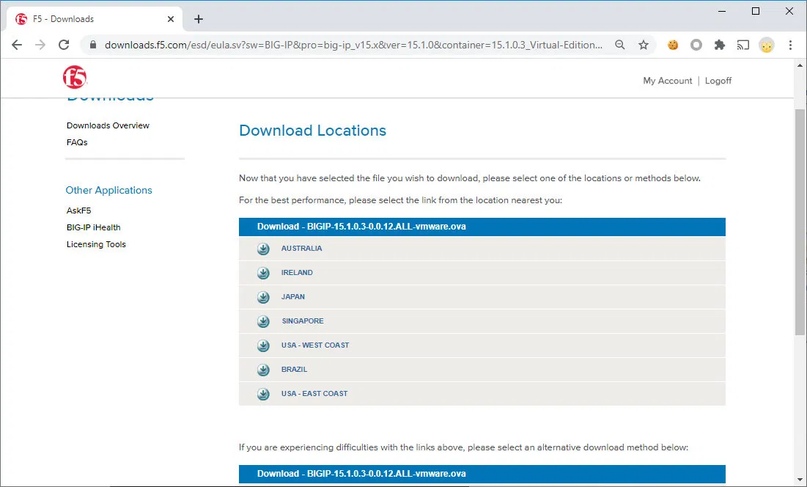
Task: Open a new tab with the plus button
Action: (x=199, y=19)
